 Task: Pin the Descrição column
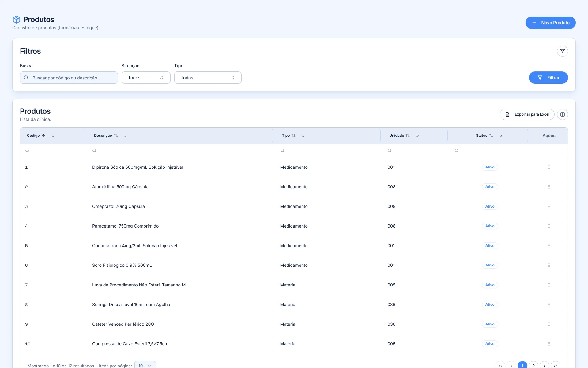[x=126, y=136]
